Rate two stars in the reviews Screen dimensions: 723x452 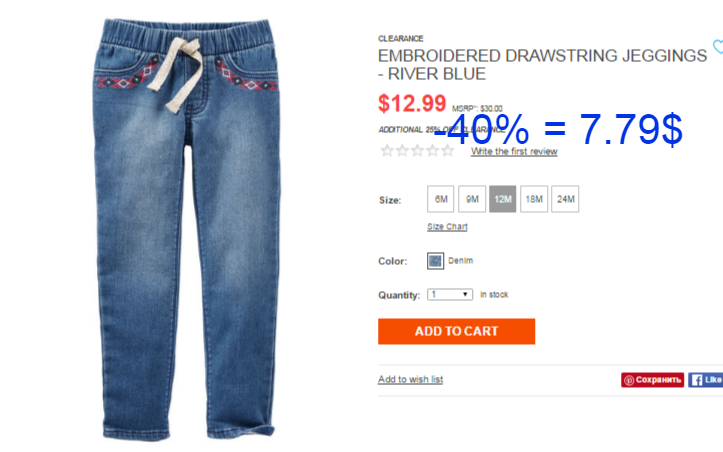pyautogui.click(x=402, y=150)
